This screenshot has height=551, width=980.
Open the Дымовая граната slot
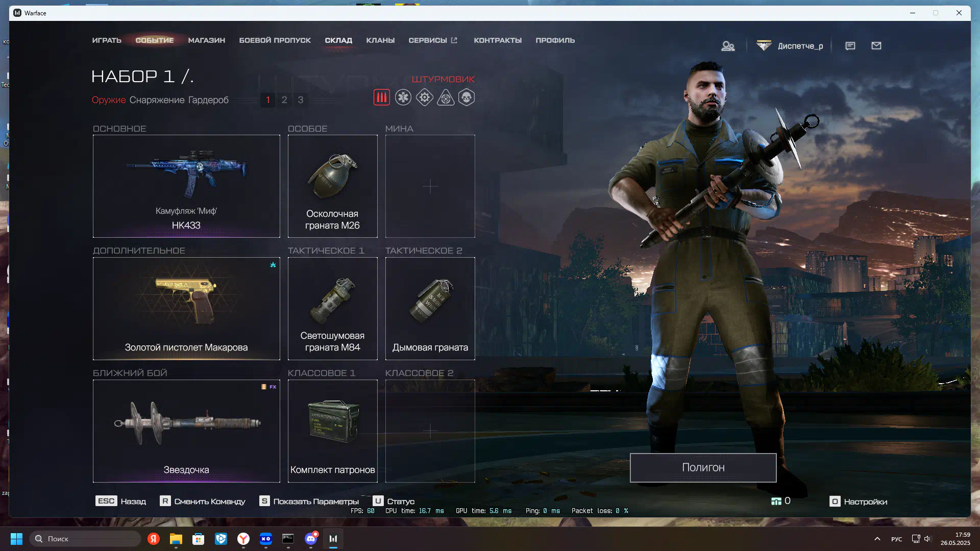click(430, 309)
